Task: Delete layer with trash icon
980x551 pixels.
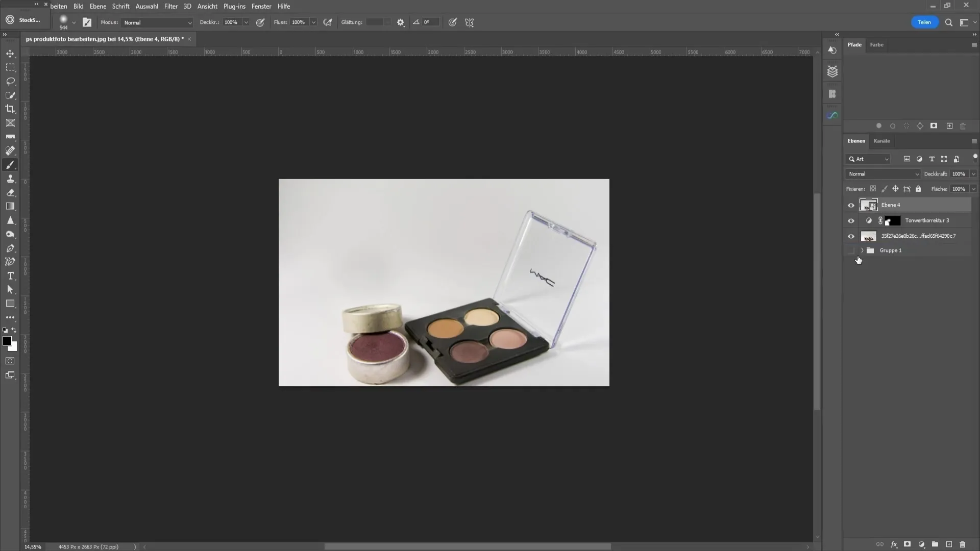Action: [963, 544]
